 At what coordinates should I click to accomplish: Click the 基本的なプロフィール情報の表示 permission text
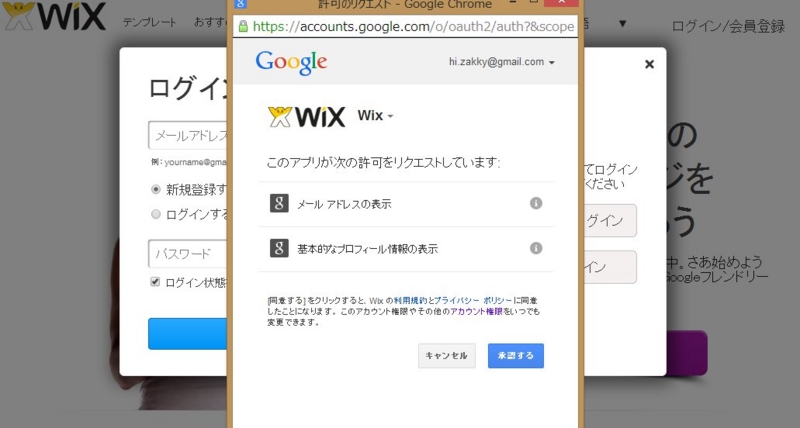click(367, 249)
